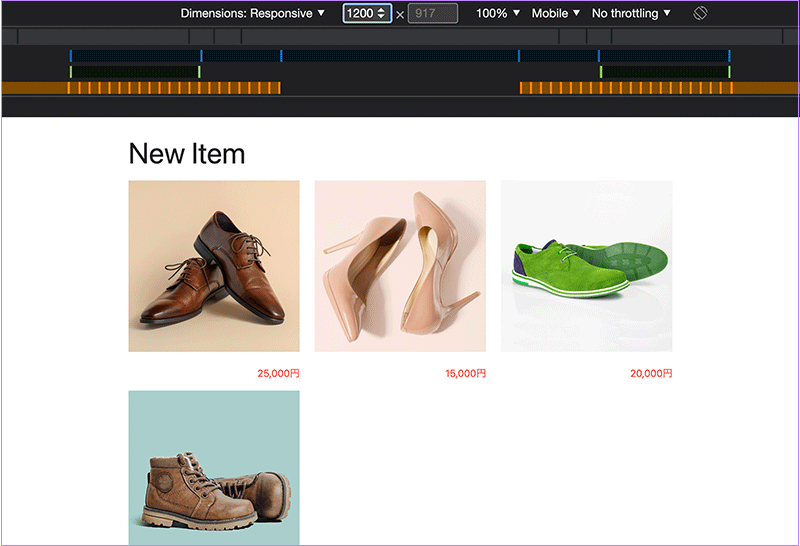The height and width of the screenshot is (546, 800).
Task: Click the left green media query bar
Action: pyautogui.click(x=135, y=72)
